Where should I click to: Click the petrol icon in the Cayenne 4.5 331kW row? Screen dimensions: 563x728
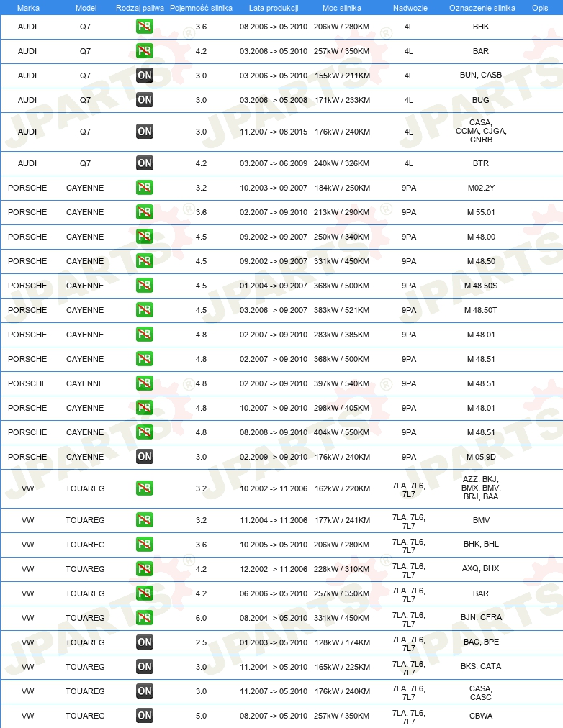tap(145, 261)
